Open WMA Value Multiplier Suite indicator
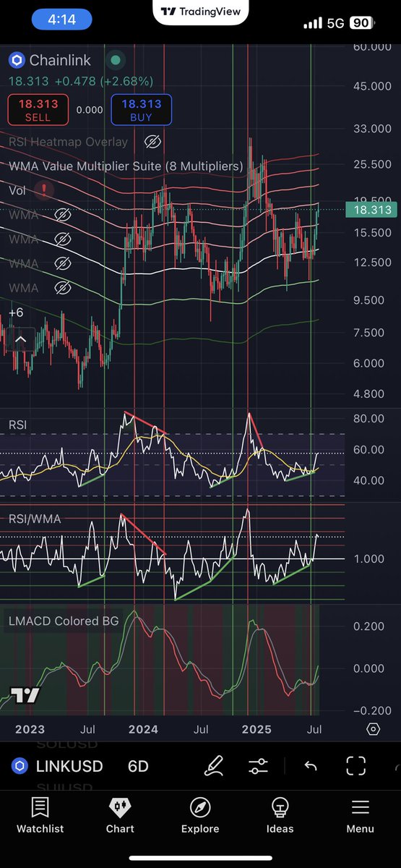 click(126, 166)
